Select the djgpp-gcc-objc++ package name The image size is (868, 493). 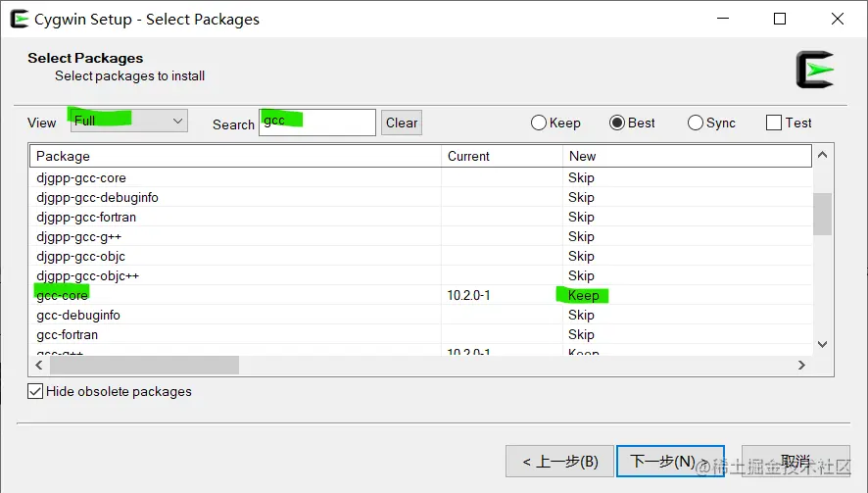(87, 275)
